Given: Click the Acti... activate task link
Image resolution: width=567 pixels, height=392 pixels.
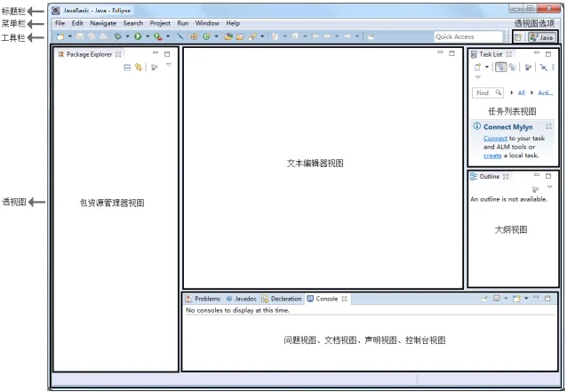Looking at the screenshot, I should 546,93.
